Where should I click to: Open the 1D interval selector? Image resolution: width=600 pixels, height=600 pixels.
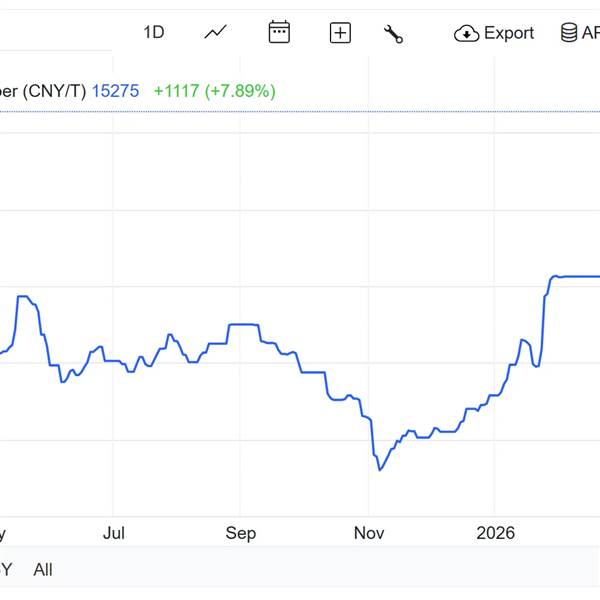coord(153,33)
